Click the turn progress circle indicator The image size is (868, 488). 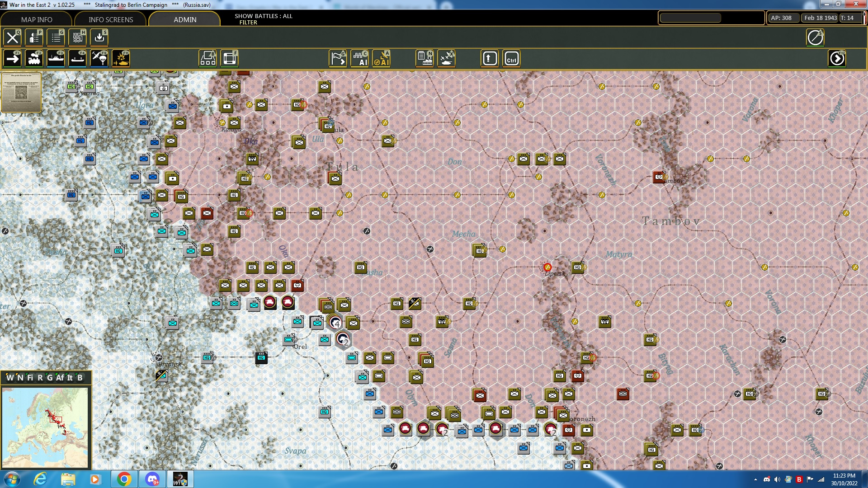point(815,38)
